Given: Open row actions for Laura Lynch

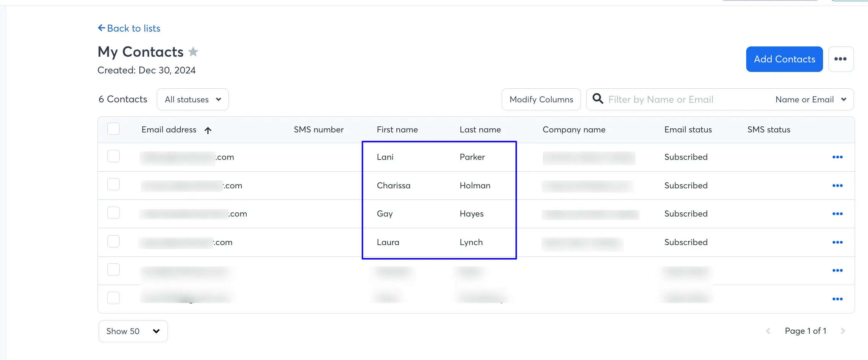Looking at the screenshot, I should [837, 242].
